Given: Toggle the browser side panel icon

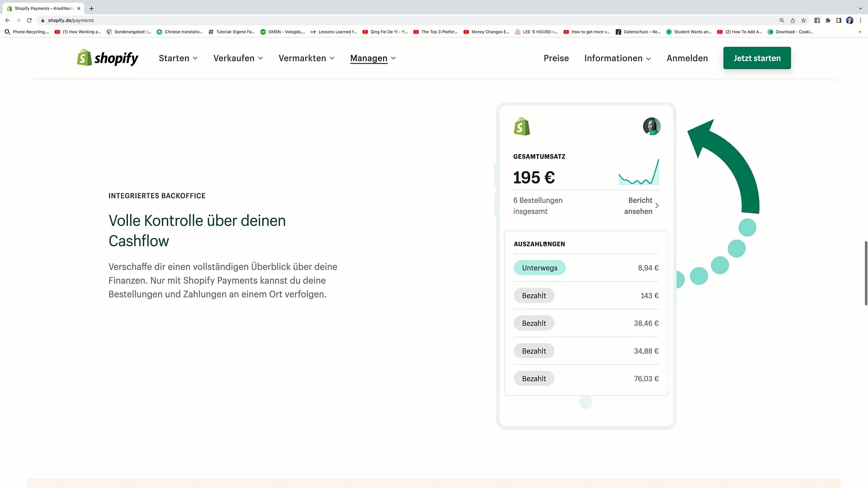Looking at the screenshot, I should pos(839,20).
